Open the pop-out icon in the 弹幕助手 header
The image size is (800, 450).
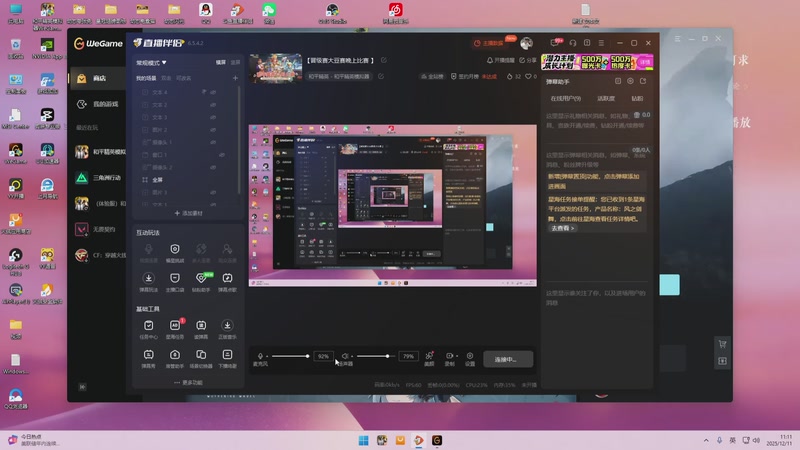(643, 81)
